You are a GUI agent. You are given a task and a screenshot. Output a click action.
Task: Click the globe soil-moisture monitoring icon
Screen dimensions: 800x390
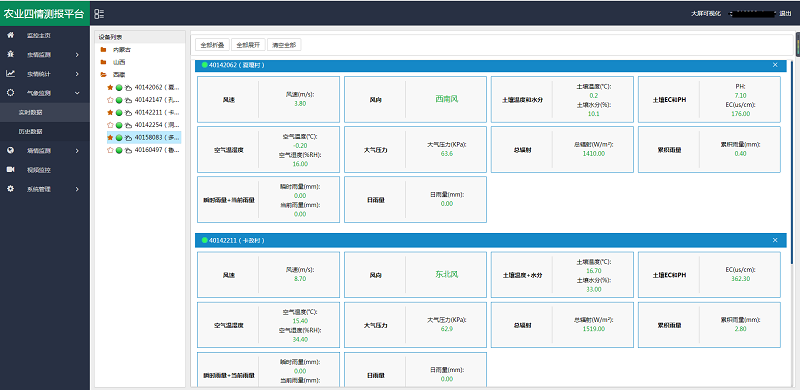pos(11,151)
